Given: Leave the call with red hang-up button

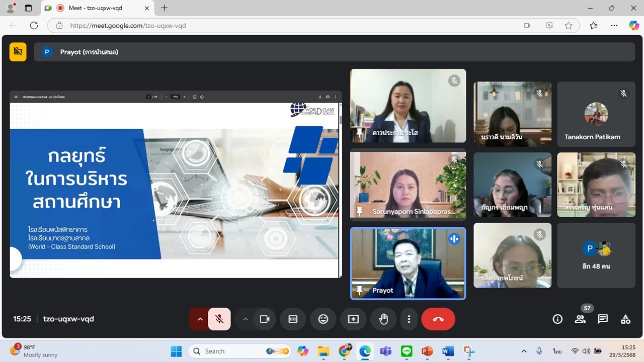Looking at the screenshot, I should pyautogui.click(x=438, y=319).
